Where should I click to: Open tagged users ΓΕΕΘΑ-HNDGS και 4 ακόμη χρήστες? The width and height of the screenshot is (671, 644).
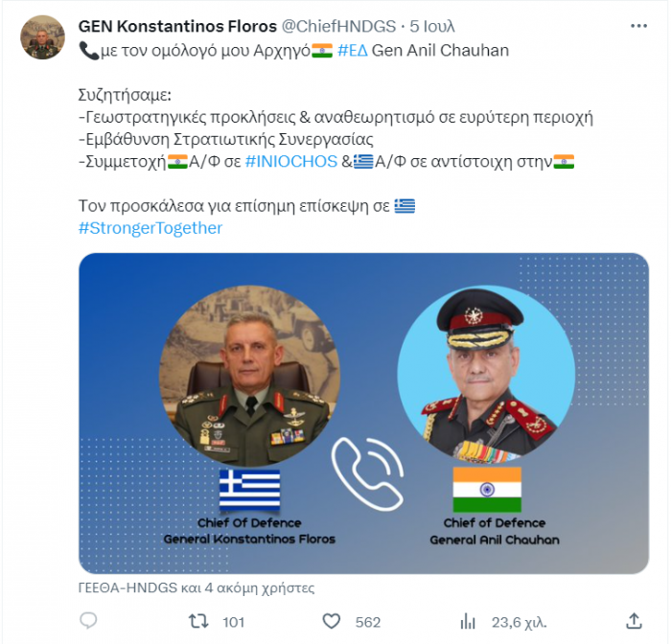point(197,588)
